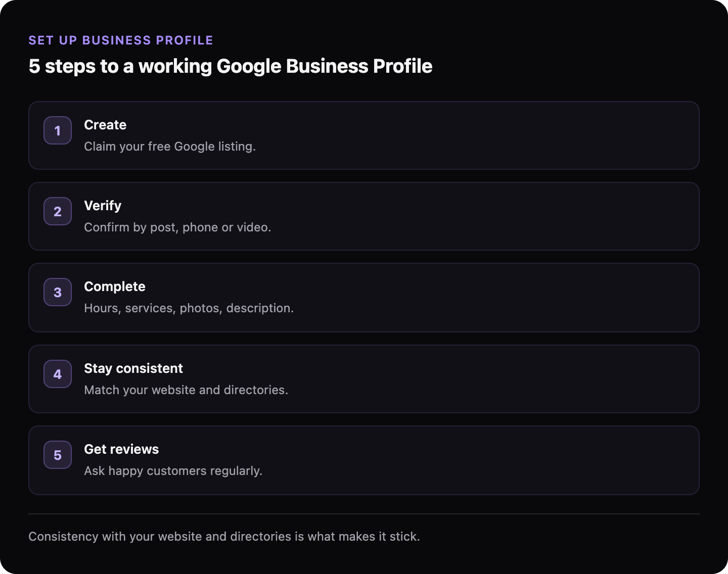The image size is (728, 574).
Task: Click the step 3 number badge
Action: pyautogui.click(x=58, y=292)
